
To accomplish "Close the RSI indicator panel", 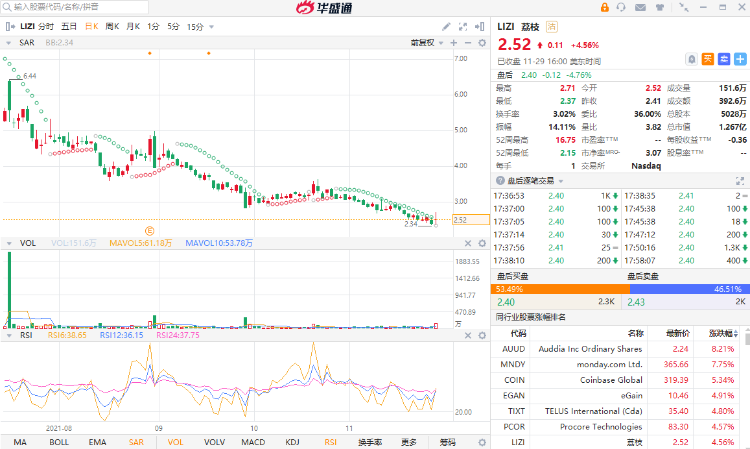I will 468,336.
